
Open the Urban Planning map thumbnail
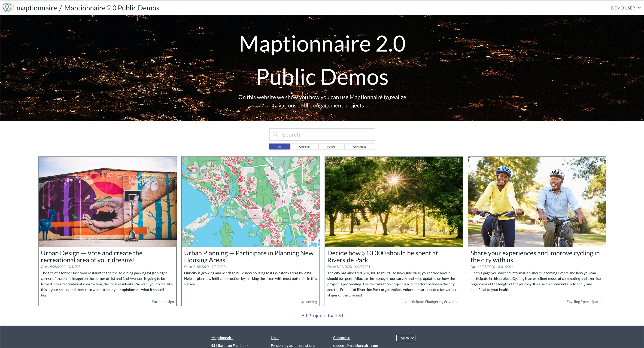point(250,202)
